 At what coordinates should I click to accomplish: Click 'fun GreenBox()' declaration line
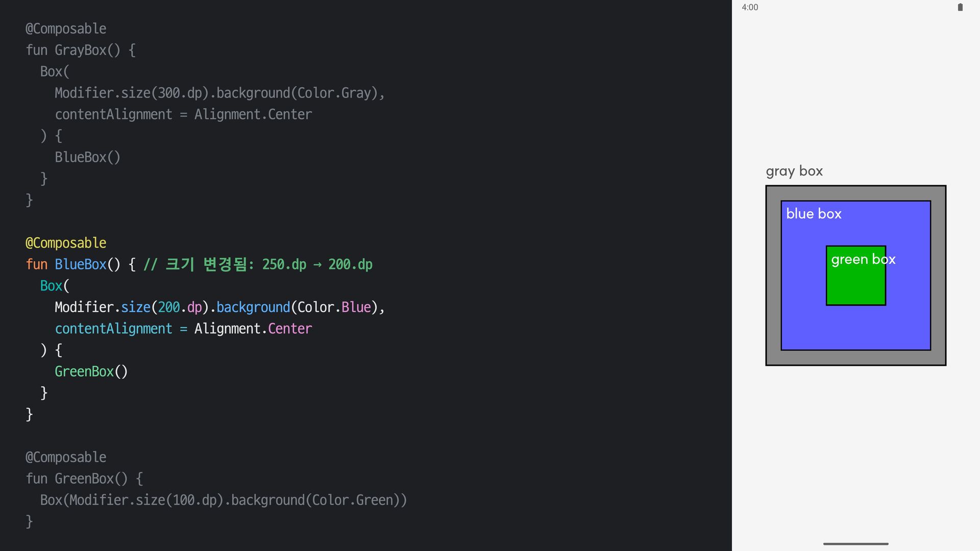tap(84, 479)
